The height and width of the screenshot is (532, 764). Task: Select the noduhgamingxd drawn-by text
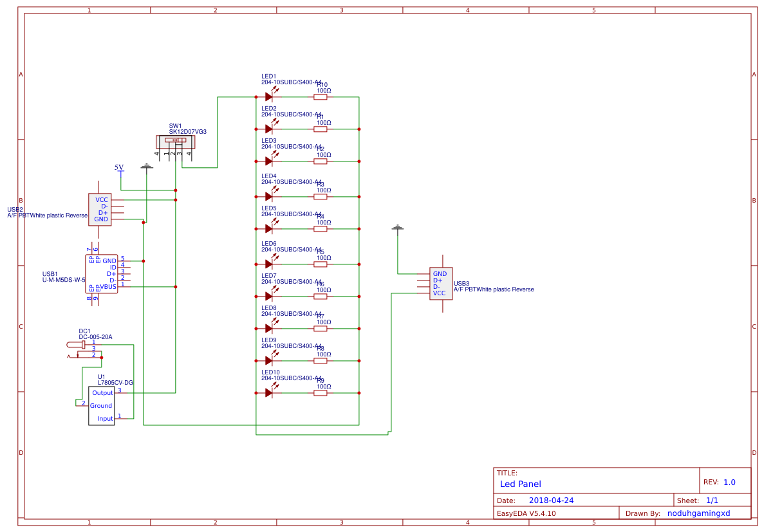698,513
